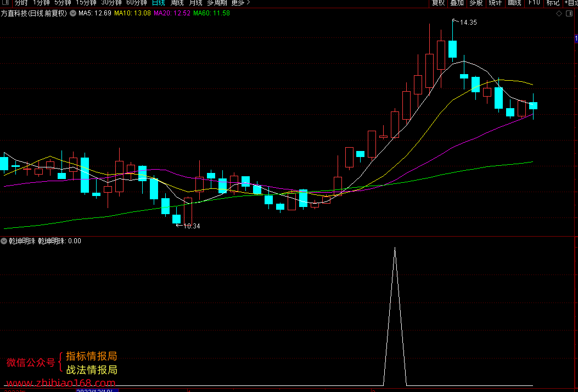
Task: Select the 1分钟 period tab
Action: click(x=41, y=3)
